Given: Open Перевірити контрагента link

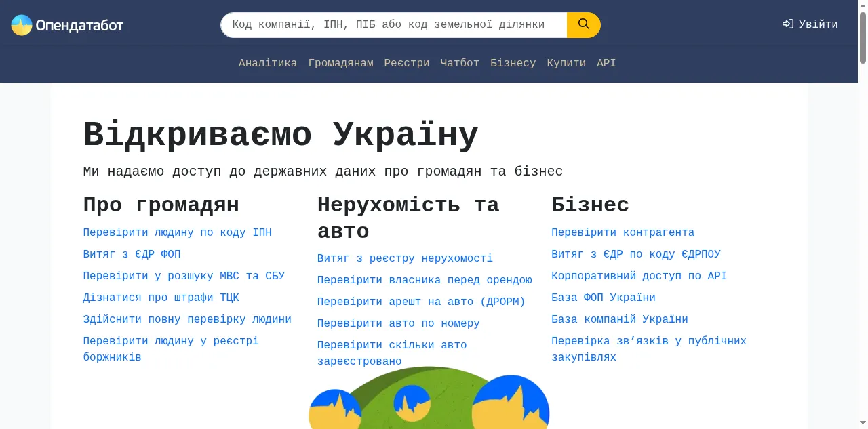Looking at the screenshot, I should [623, 232].
